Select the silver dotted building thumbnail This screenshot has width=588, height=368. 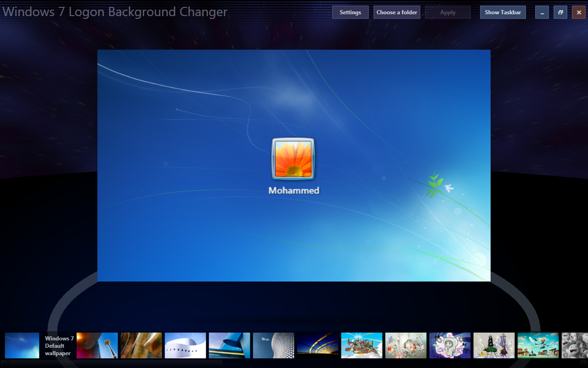pos(274,345)
